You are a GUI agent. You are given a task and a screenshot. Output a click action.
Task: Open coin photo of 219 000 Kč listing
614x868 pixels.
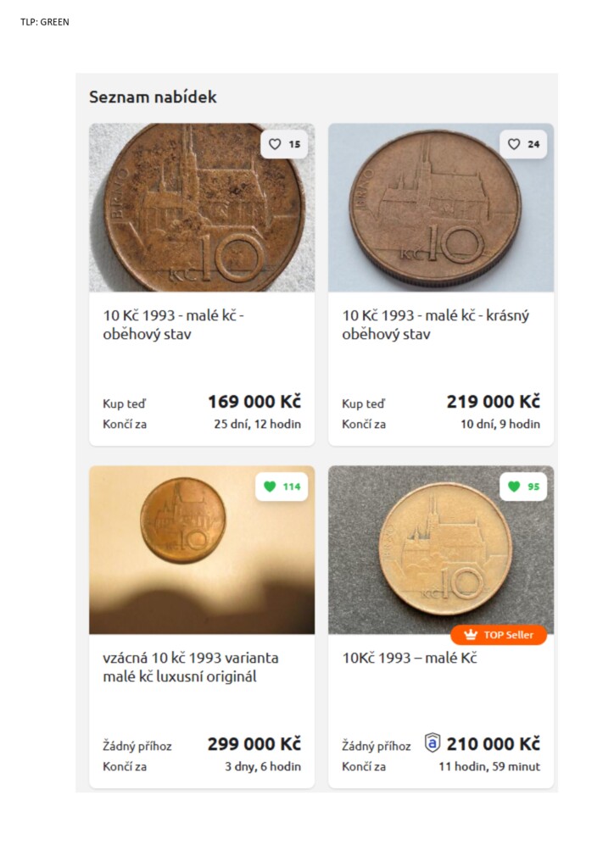tap(441, 208)
